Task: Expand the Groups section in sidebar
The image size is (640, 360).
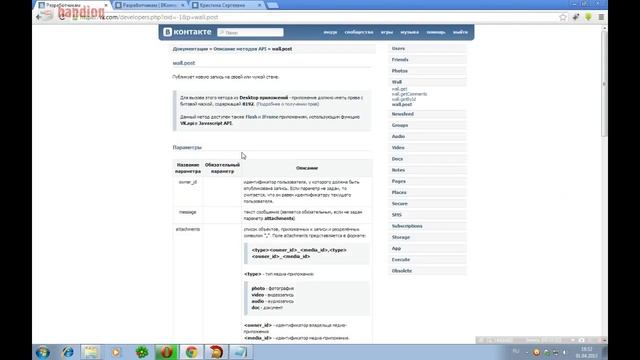Action: (x=427, y=125)
